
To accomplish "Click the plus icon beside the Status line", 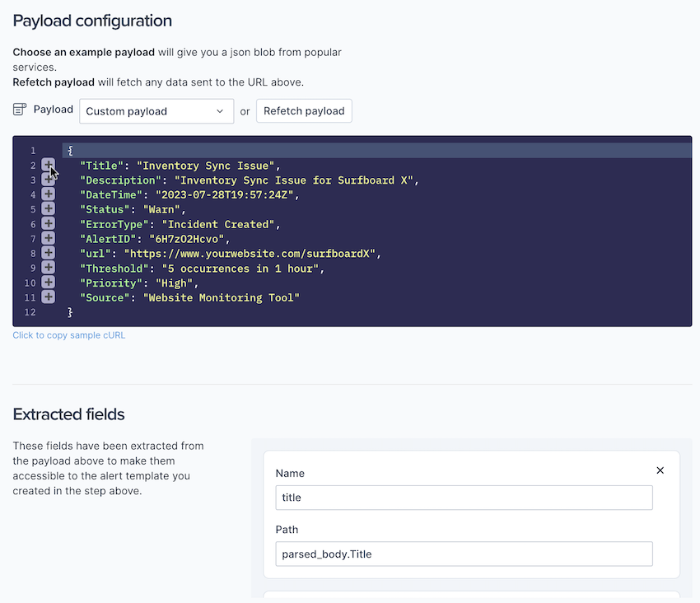I will pyautogui.click(x=48, y=209).
